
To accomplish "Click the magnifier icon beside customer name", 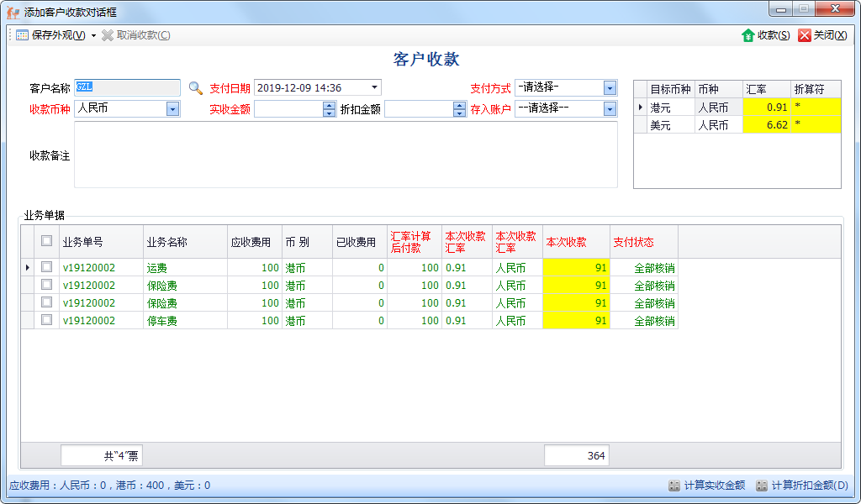I will [x=195, y=87].
